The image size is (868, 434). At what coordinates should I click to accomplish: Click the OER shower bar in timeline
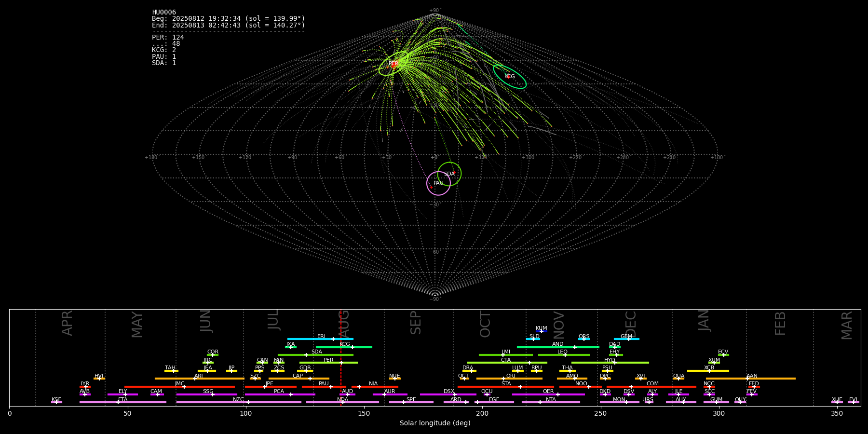(548, 394)
